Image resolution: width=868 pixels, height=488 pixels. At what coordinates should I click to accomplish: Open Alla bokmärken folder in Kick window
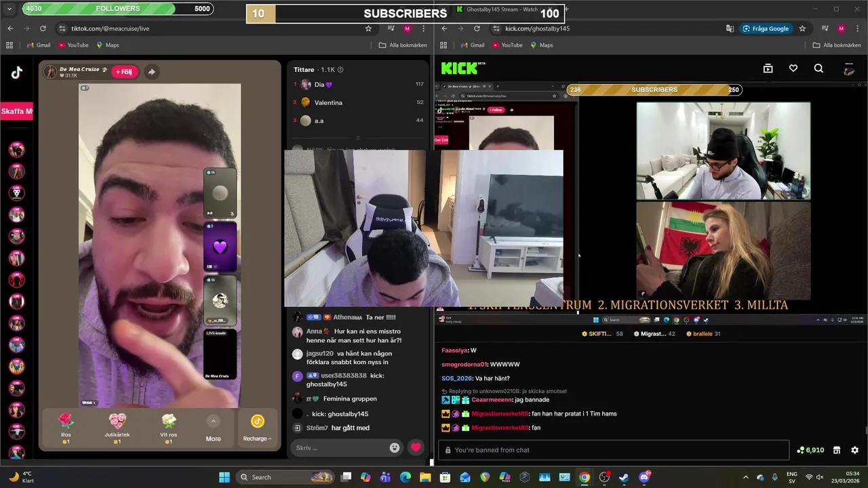click(x=837, y=45)
